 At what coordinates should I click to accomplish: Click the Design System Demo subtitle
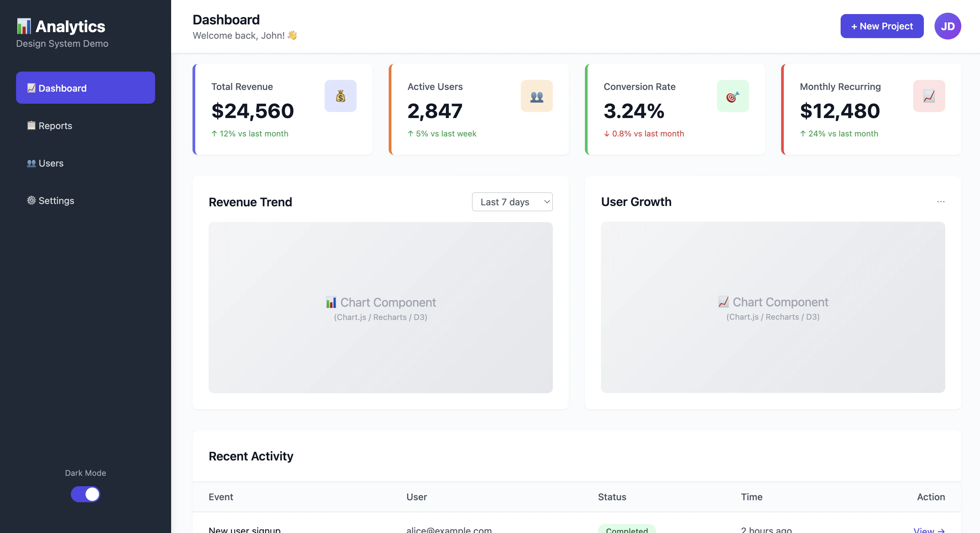tap(62, 43)
